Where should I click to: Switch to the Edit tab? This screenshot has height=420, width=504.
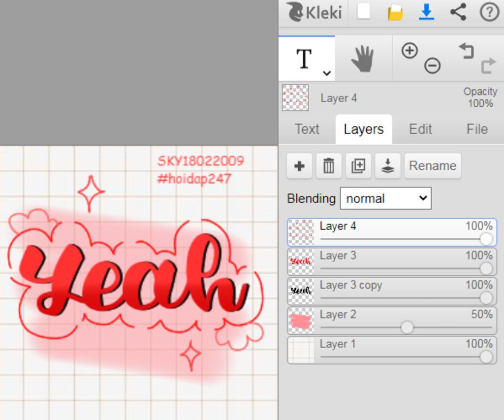point(420,129)
